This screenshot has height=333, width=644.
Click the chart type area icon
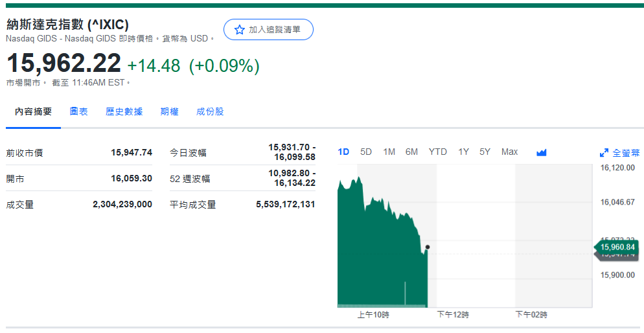tap(542, 152)
